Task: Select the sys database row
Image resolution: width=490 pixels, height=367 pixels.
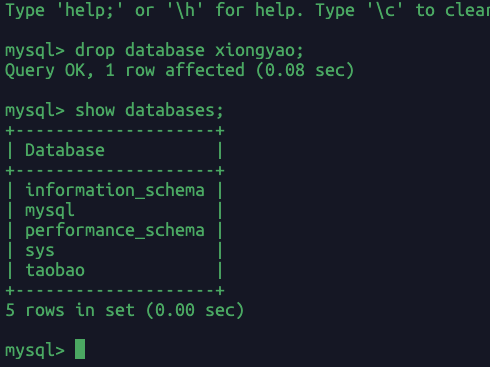Action: pos(115,251)
